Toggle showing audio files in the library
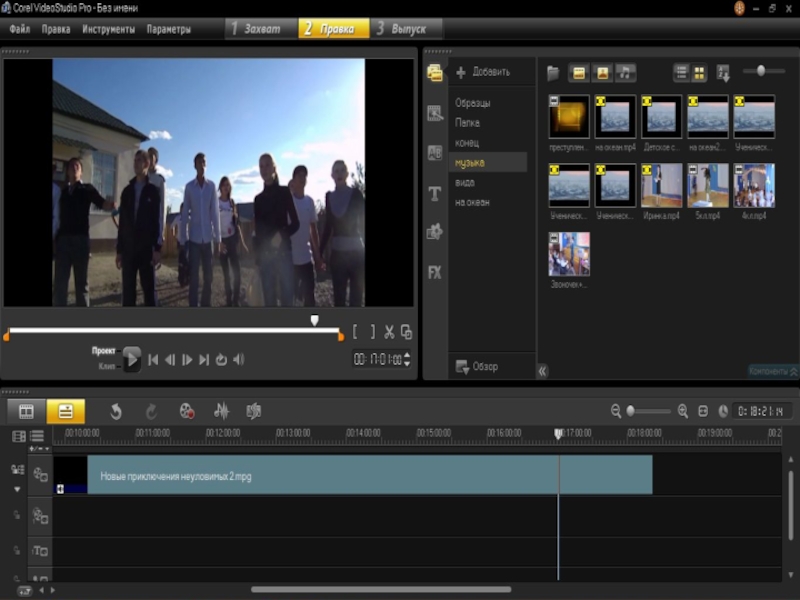The height and width of the screenshot is (600, 800). [625, 72]
